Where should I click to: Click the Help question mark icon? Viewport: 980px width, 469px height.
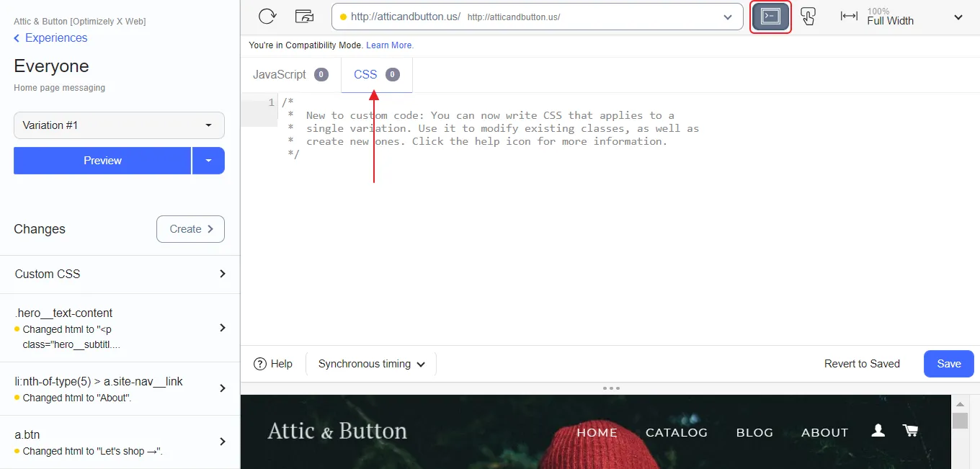260,364
